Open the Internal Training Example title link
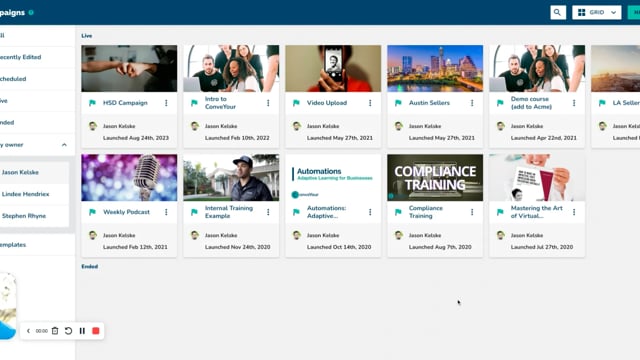Screen dimensions: 640x360 click(x=229, y=212)
